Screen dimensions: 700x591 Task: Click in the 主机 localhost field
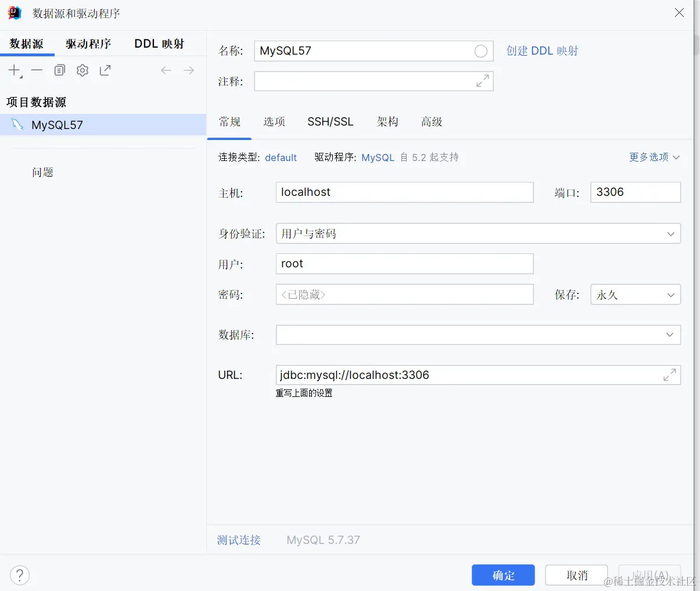[404, 192]
